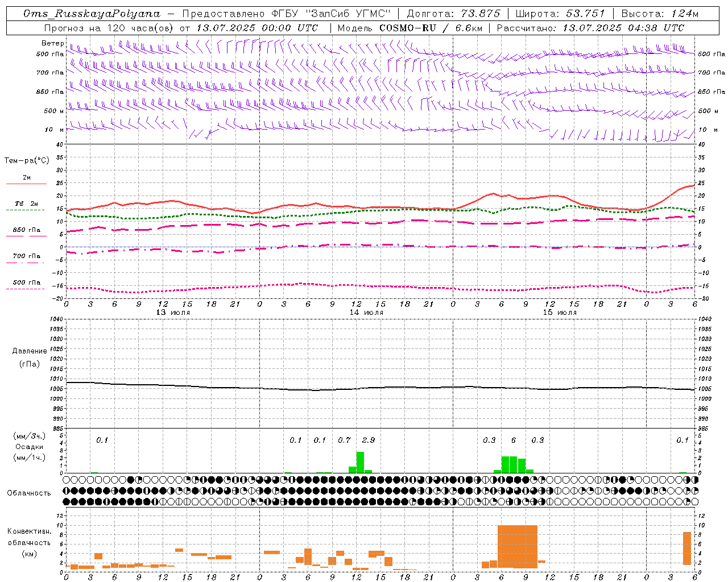Click the Долгота: 73.875 header value
Image resolution: width=728 pixels, height=582 pixels.
453,14
